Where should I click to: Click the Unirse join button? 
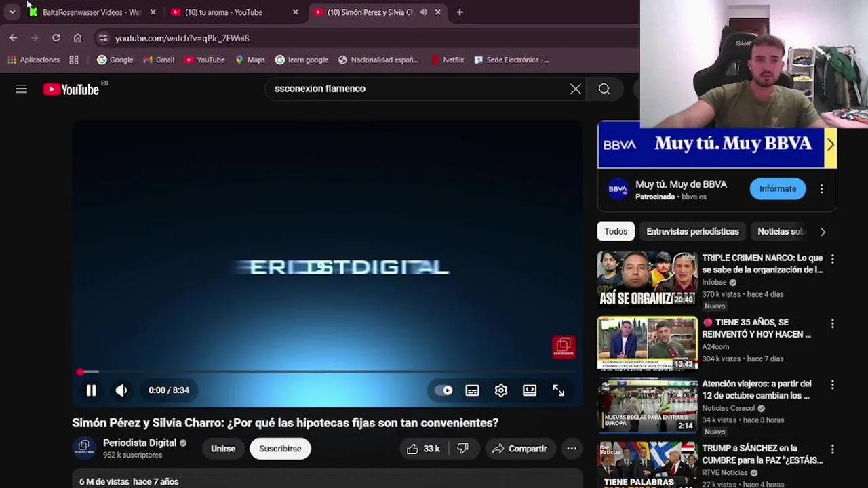pos(223,449)
